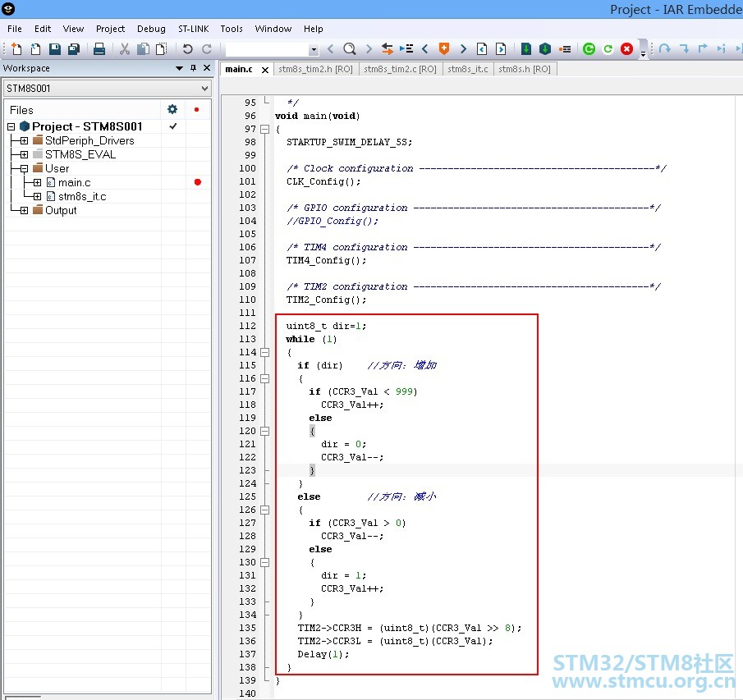Screen dimensions: 743x700
Task: Open the Edit menu
Action: pos(43,29)
